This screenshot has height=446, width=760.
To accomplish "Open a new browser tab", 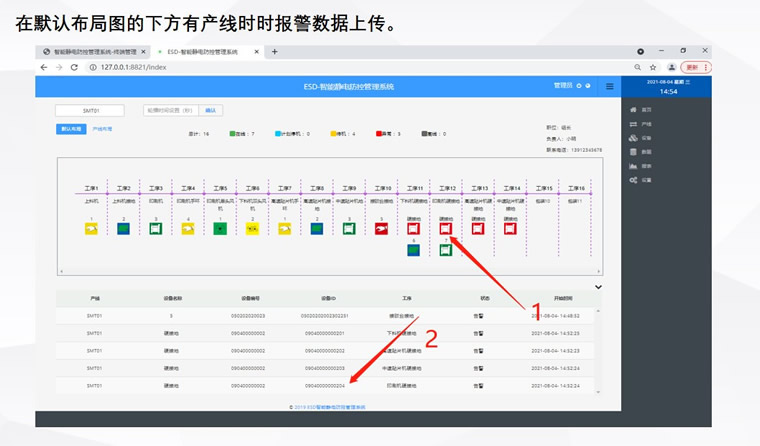I will tap(274, 51).
